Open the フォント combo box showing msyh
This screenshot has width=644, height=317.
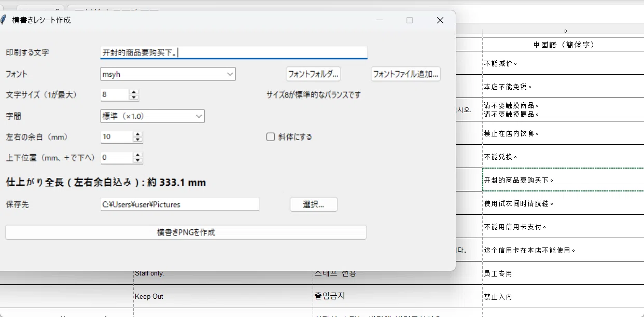click(168, 74)
